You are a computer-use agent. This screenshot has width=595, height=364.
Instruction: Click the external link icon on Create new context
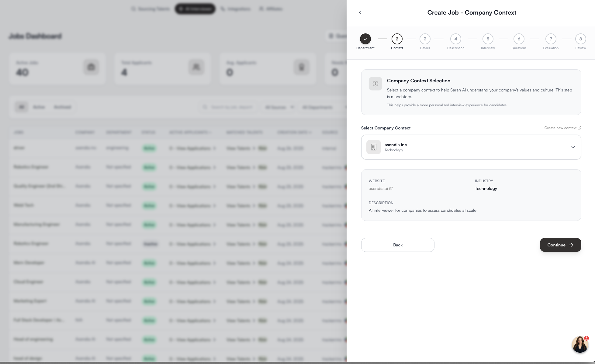tap(579, 128)
